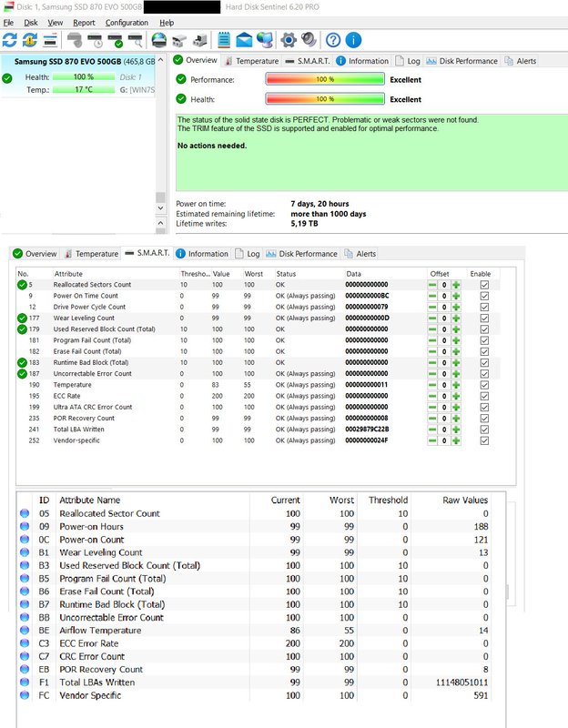
Task: Open settings via the gear icon
Action: pyautogui.click(x=289, y=40)
